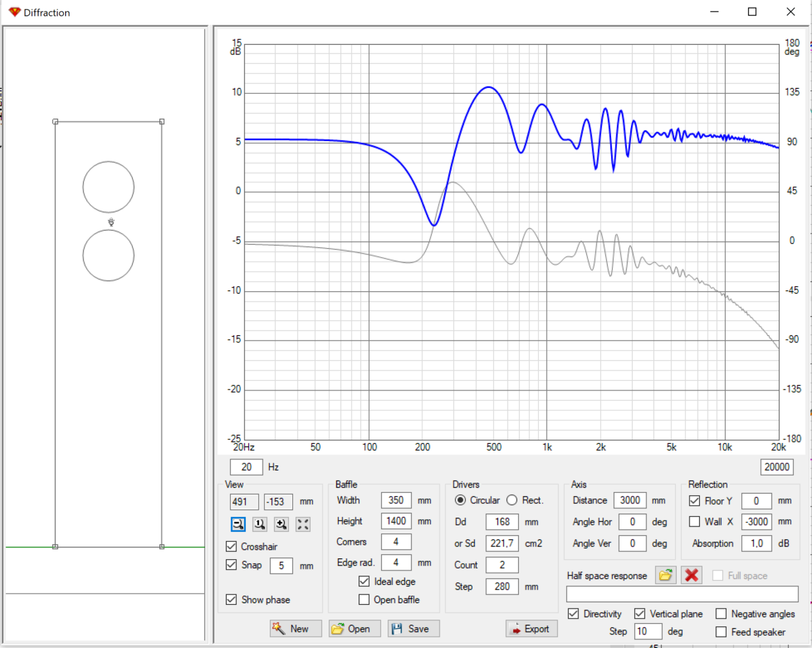
Task: Click the baffle Width input field
Action: pos(396,500)
